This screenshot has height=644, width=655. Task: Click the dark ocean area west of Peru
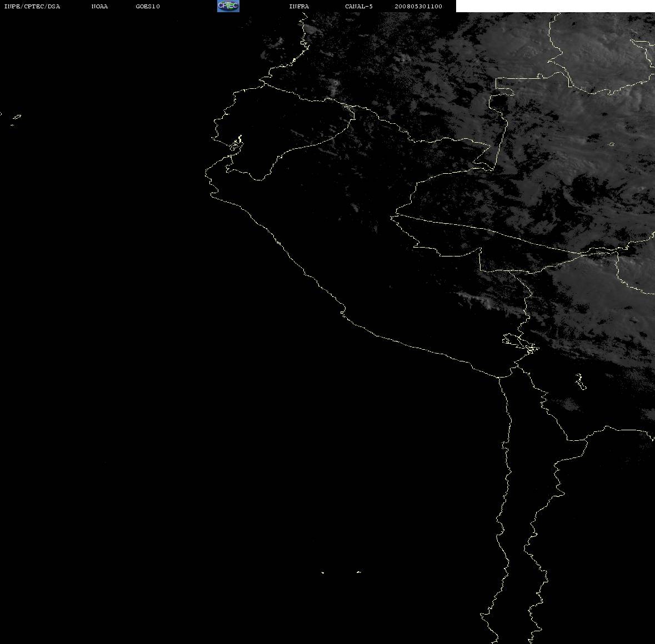click(126, 334)
